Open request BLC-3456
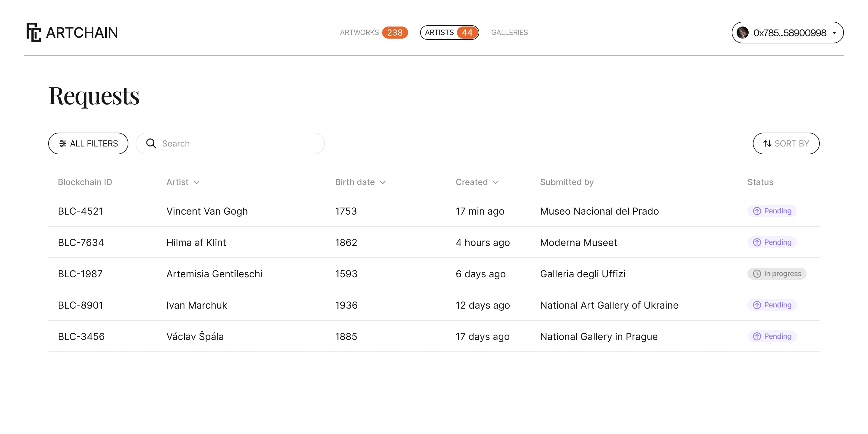 pos(81,336)
